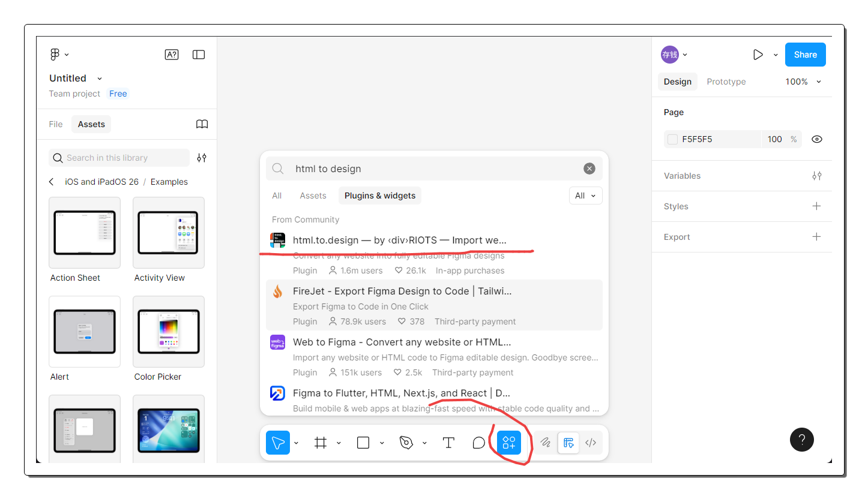Screen dimensions: 868x499
Task: Select the Action Sheet thumbnail
Action: (x=84, y=233)
